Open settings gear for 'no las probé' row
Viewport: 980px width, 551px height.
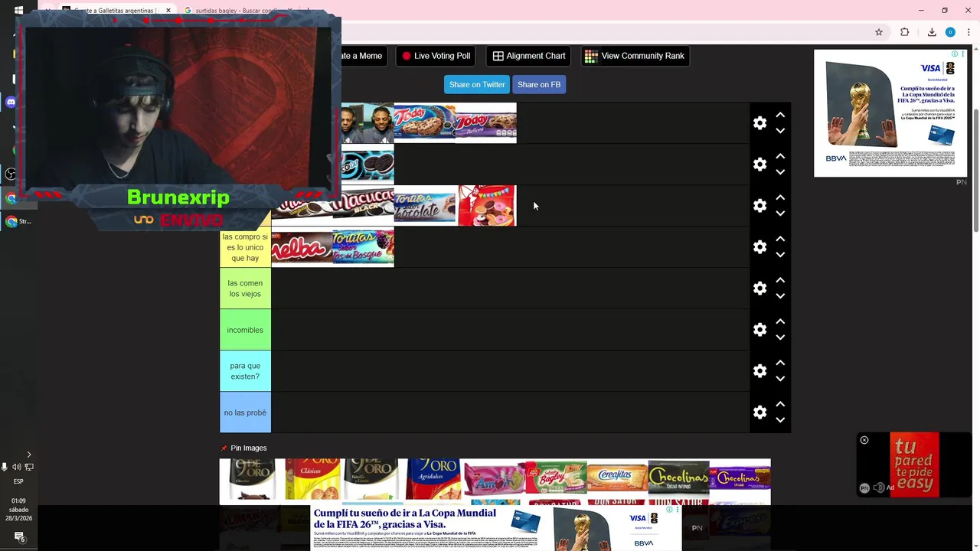759,412
